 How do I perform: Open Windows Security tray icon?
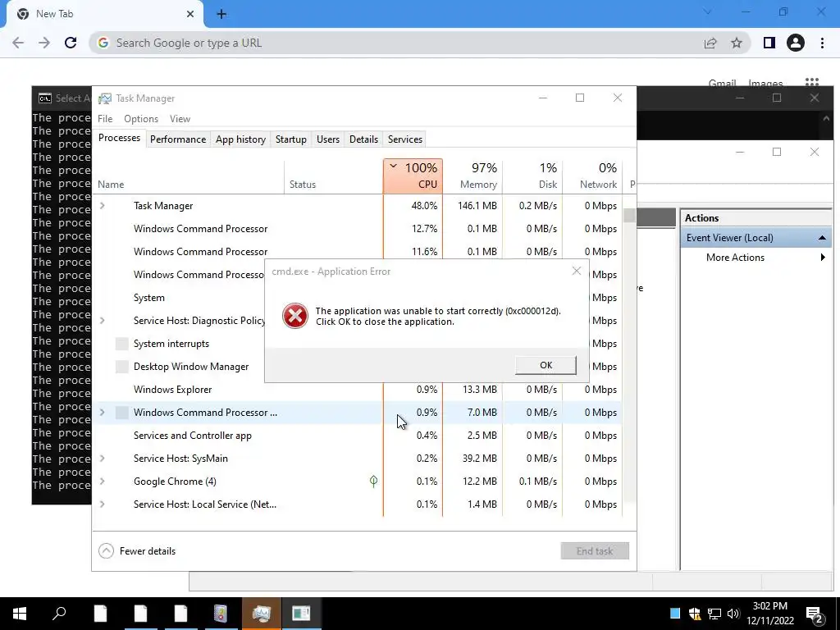click(695, 614)
